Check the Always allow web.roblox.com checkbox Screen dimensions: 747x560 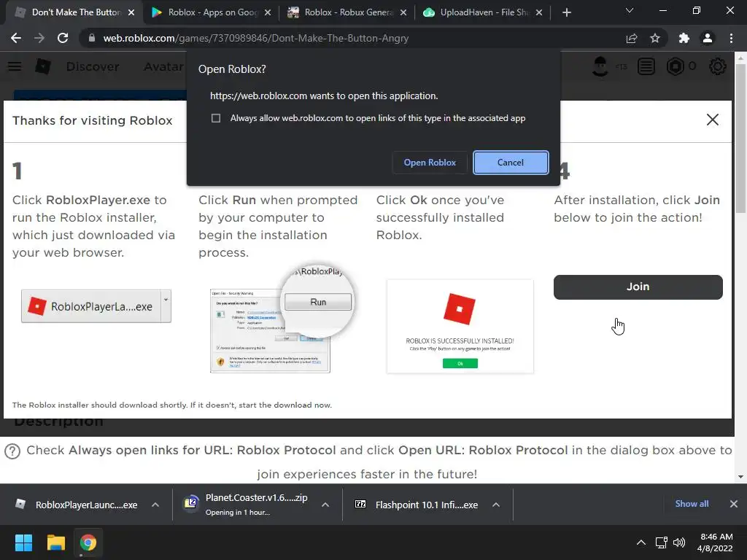pos(216,118)
